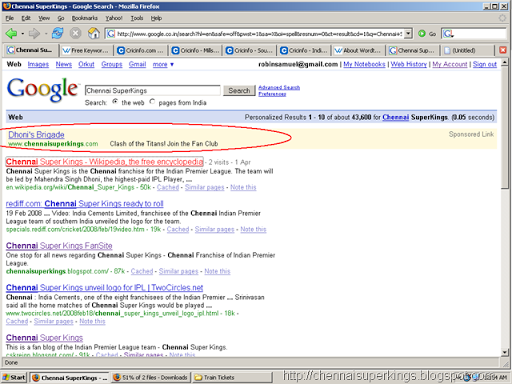
Task: Open the Yahoo! menu
Action: (114, 18)
